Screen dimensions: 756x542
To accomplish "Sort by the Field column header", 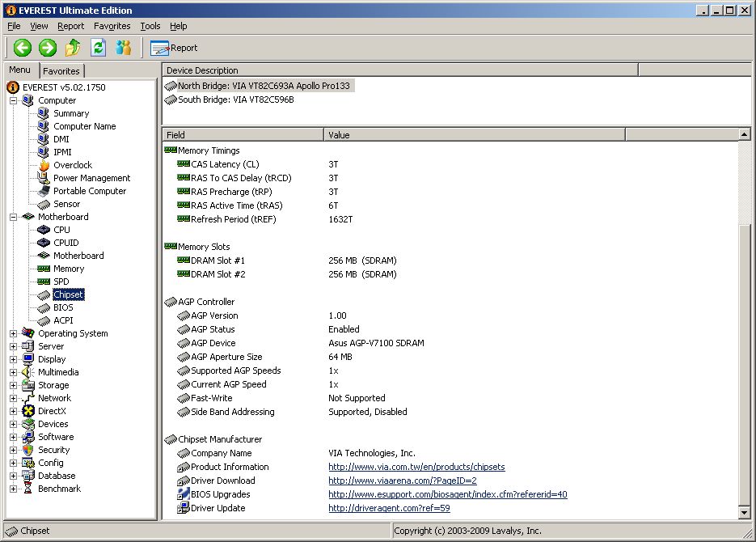I will [243, 135].
